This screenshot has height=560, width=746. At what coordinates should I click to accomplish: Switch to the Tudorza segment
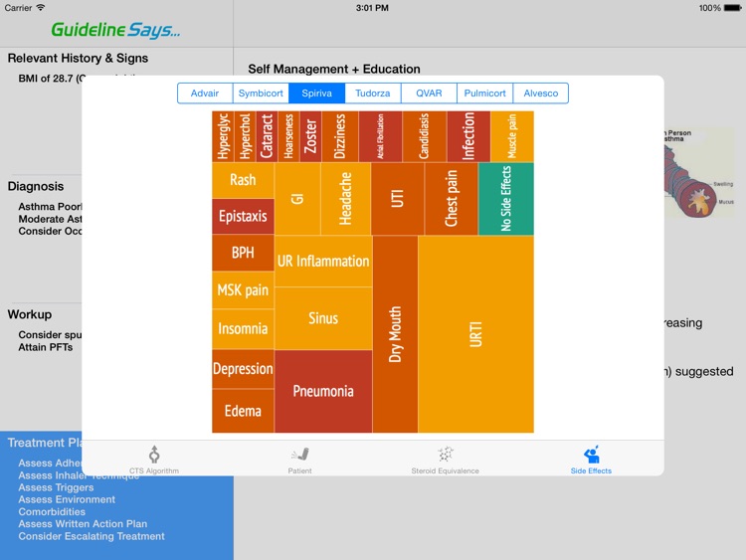point(373,93)
